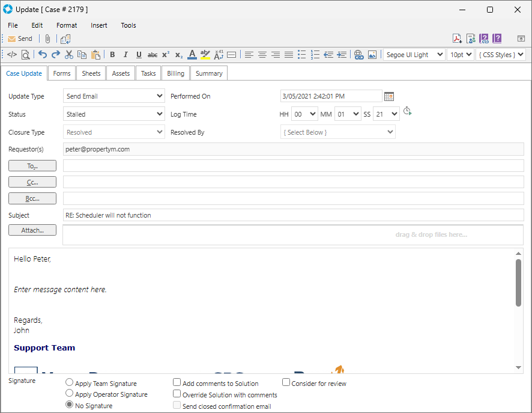Click the Attach... button

pyautogui.click(x=32, y=230)
